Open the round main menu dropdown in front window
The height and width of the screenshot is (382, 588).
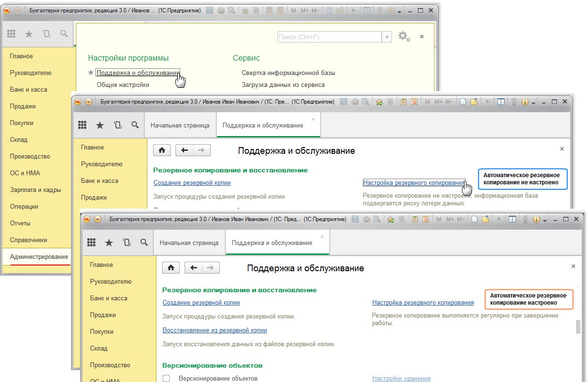[x=98, y=220]
